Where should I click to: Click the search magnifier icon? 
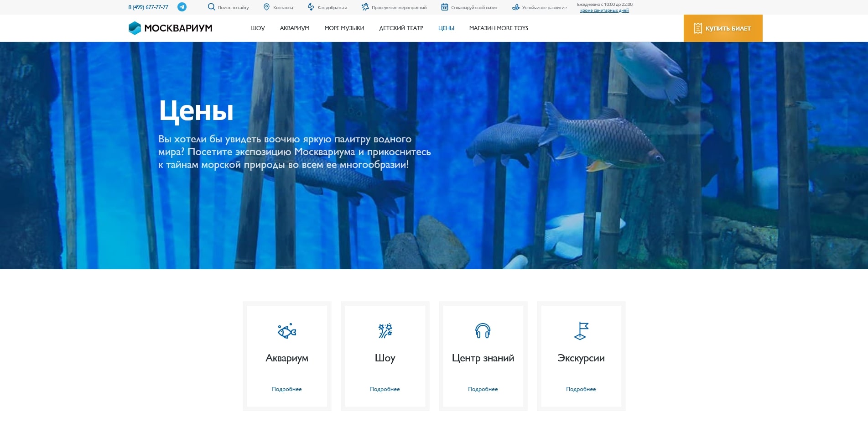coord(211,7)
